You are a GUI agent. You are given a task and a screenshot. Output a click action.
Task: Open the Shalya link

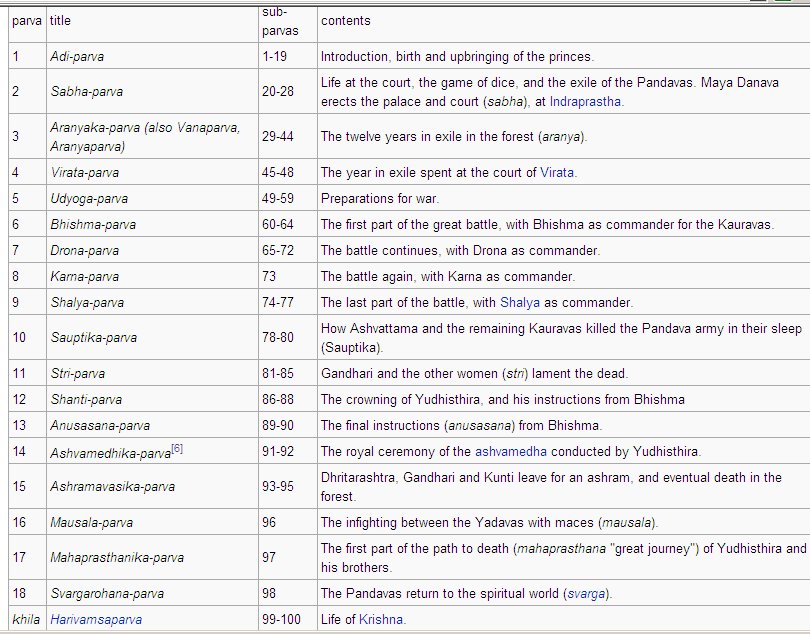pos(520,302)
